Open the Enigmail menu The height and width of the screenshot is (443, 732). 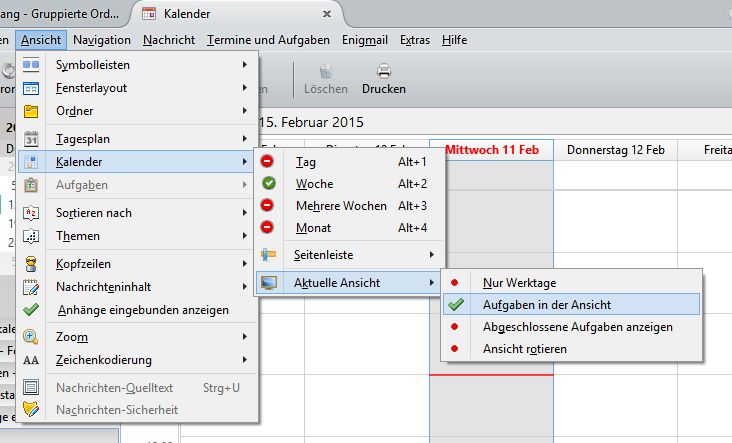click(363, 40)
